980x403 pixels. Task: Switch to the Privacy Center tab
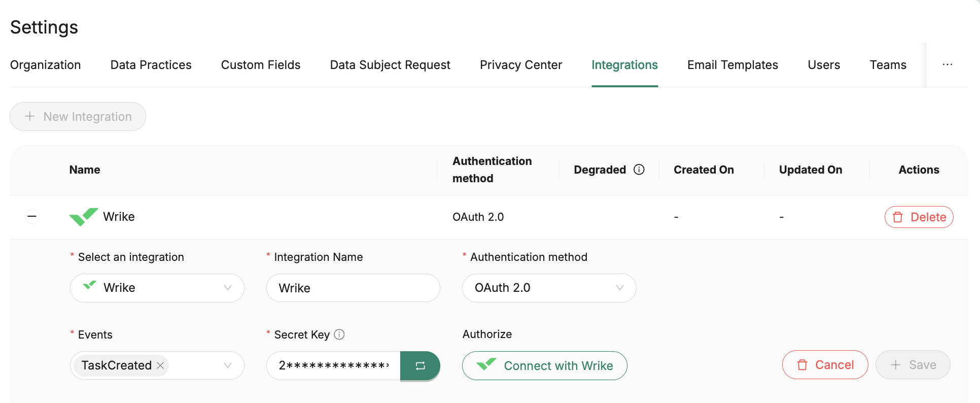521,65
